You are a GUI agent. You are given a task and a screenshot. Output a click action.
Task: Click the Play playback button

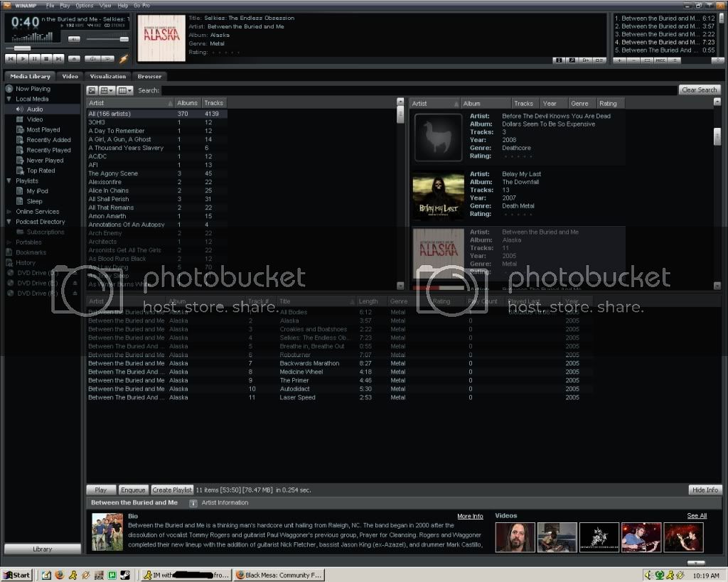click(x=23, y=58)
